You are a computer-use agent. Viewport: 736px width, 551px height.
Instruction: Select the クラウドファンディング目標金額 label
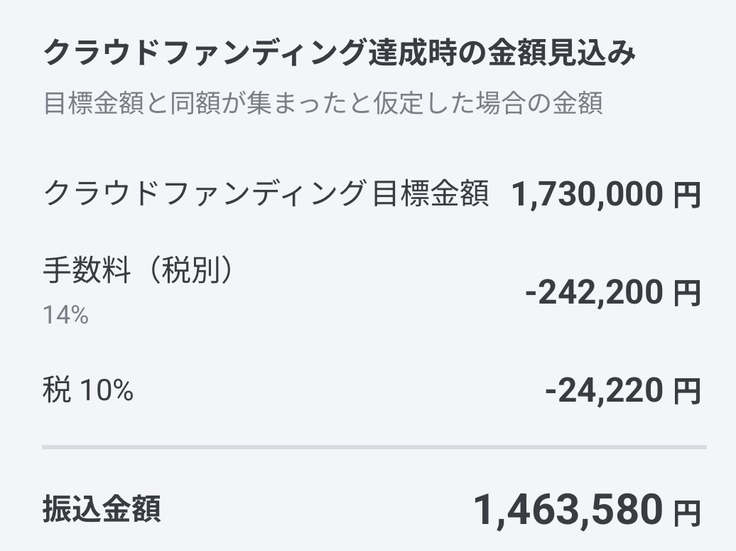266,193
